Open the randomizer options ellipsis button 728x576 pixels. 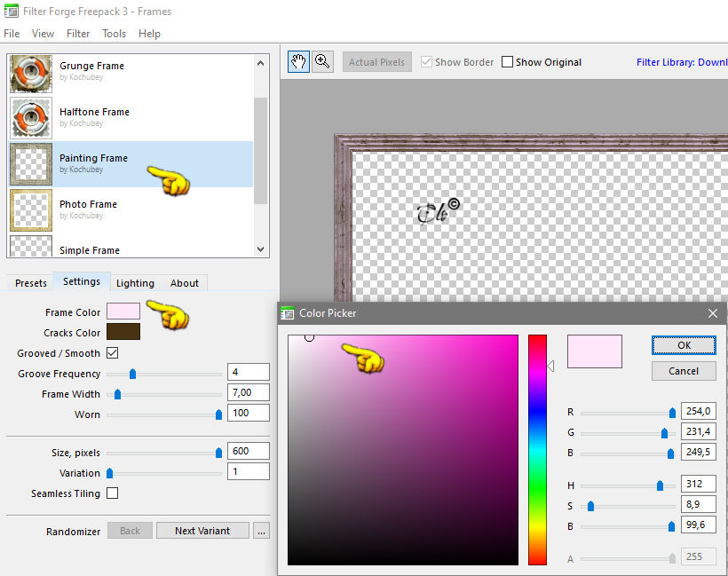click(x=261, y=531)
